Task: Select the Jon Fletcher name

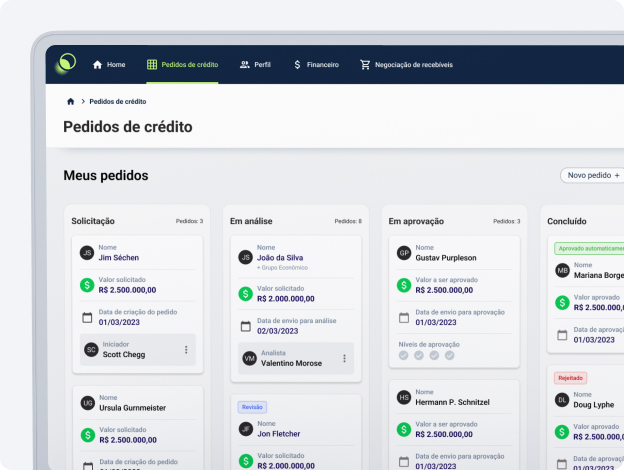Action: coord(279,434)
